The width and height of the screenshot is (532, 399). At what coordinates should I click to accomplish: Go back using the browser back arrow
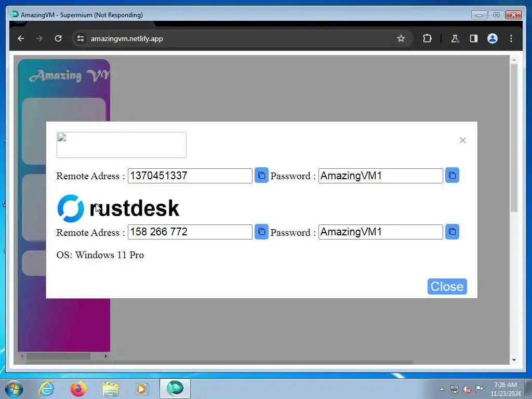[21, 38]
